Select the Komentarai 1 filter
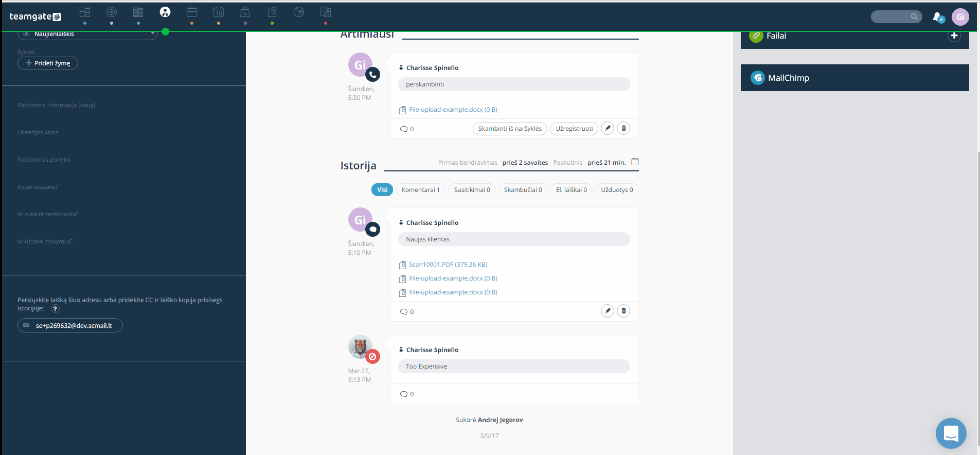The height and width of the screenshot is (455, 980). pyautogui.click(x=420, y=190)
